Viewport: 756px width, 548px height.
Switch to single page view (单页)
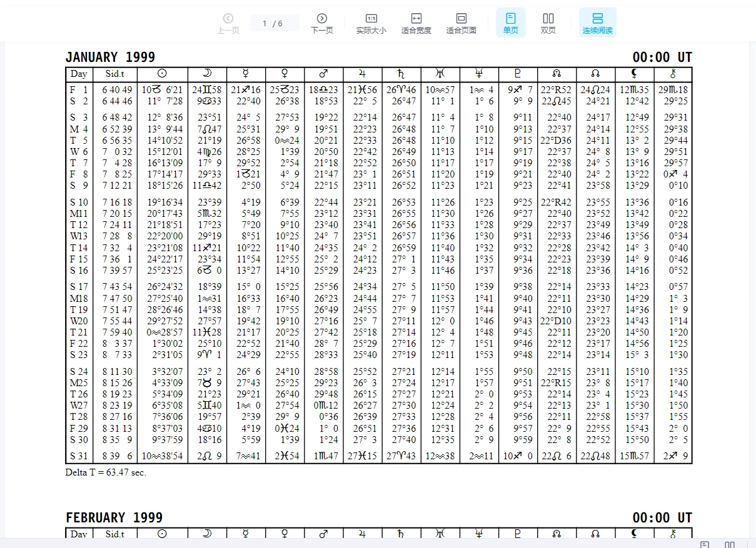[511, 23]
